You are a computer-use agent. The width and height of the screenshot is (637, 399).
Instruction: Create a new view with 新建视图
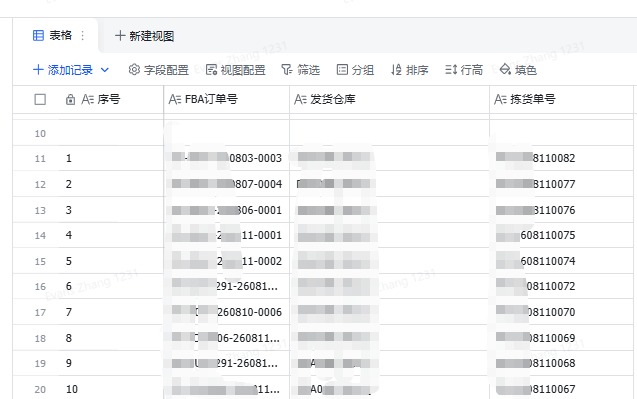(145, 36)
